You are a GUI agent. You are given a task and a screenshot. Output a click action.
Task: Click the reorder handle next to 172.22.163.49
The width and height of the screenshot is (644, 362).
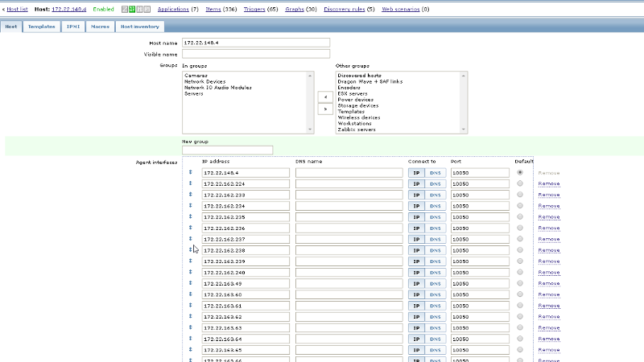coord(191,283)
